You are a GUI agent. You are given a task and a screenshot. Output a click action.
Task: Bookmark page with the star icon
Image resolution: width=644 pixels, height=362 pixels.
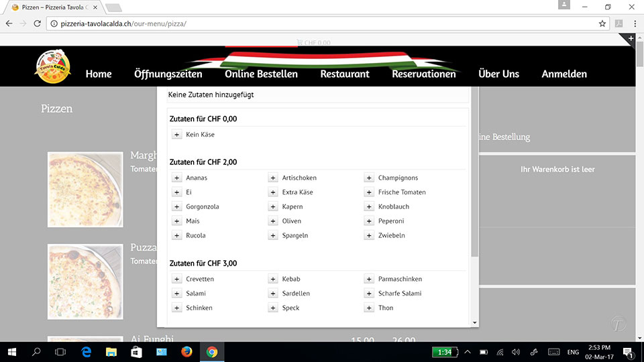(602, 23)
